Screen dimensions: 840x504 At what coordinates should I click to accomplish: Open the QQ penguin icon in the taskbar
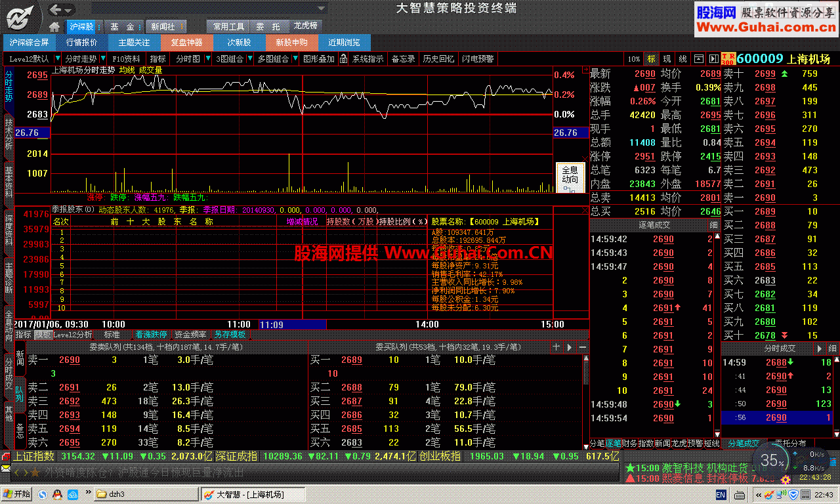point(57,494)
